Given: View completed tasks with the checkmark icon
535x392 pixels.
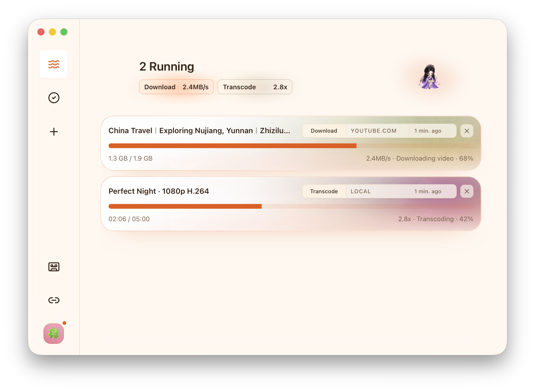Looking at the screenshot, I should 54,98.
